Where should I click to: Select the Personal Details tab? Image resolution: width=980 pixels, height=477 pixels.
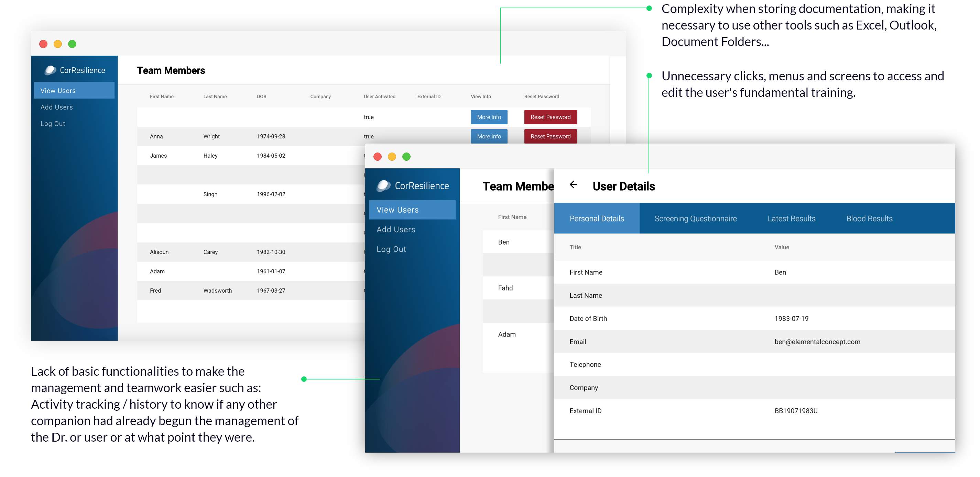[x=597, y=218]
